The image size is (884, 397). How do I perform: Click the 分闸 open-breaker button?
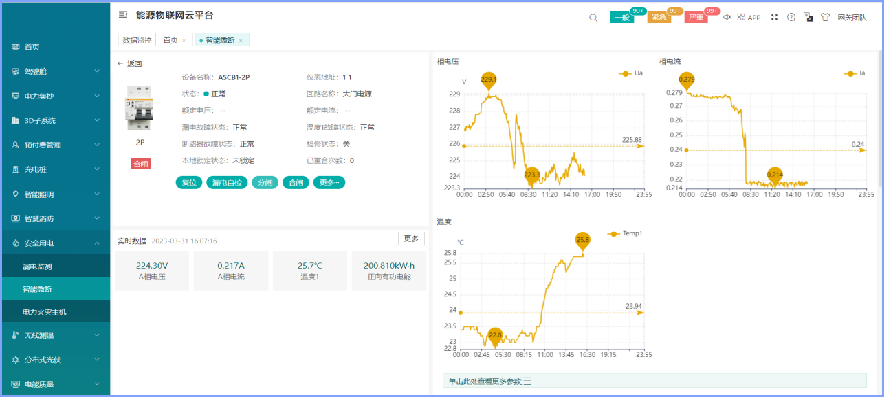(x=265, y=183)
